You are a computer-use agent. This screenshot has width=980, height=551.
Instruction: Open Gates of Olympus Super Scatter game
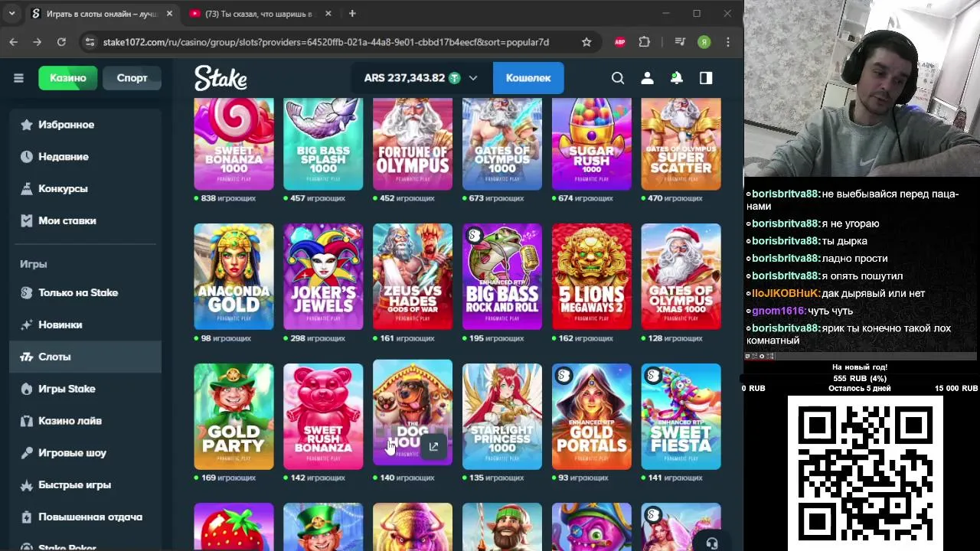(681, 144)
